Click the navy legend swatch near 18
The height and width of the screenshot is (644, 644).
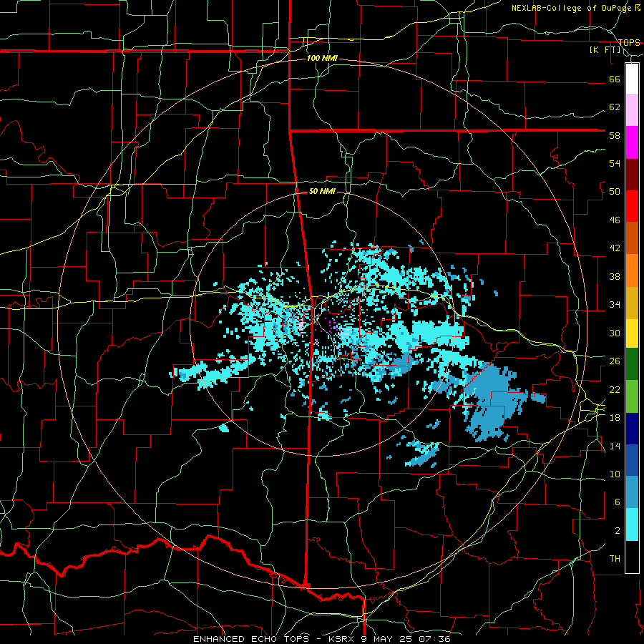632,429
